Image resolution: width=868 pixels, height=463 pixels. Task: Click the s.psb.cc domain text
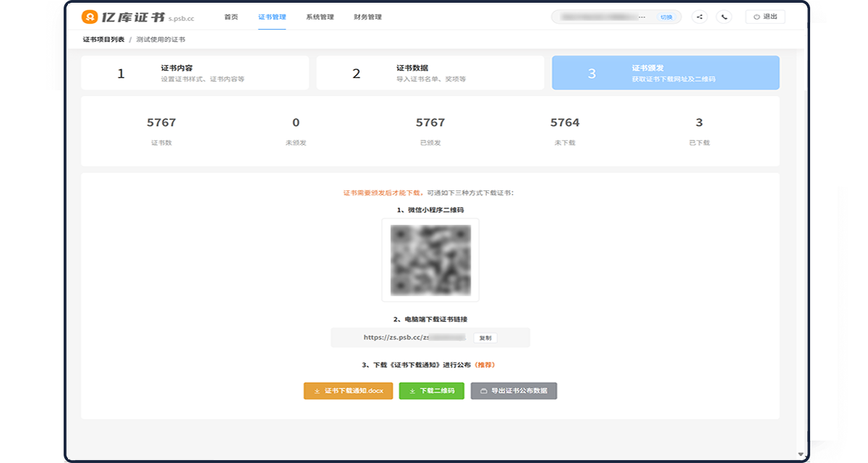[x=182, y=19]
